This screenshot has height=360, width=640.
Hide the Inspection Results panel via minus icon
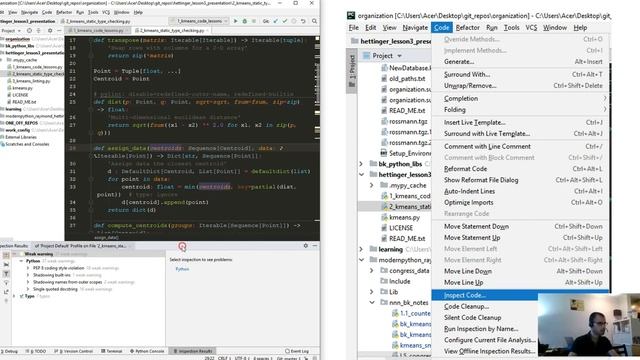[315, 246]
